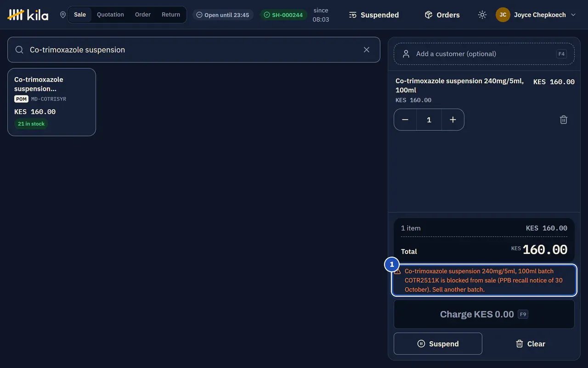
Task: Click warning triangle icon in alert
Action: click(397, 271)
